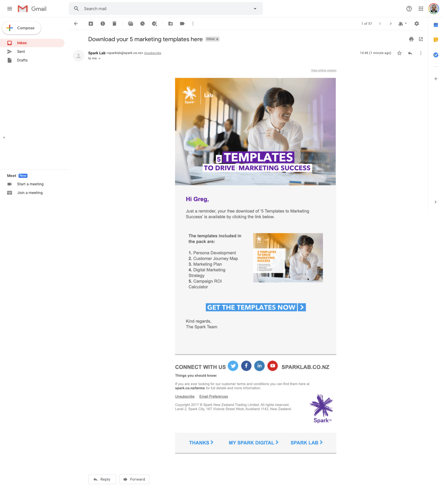Open the Google account avatar
443x504 pixels.
click(x=434, y=9)
